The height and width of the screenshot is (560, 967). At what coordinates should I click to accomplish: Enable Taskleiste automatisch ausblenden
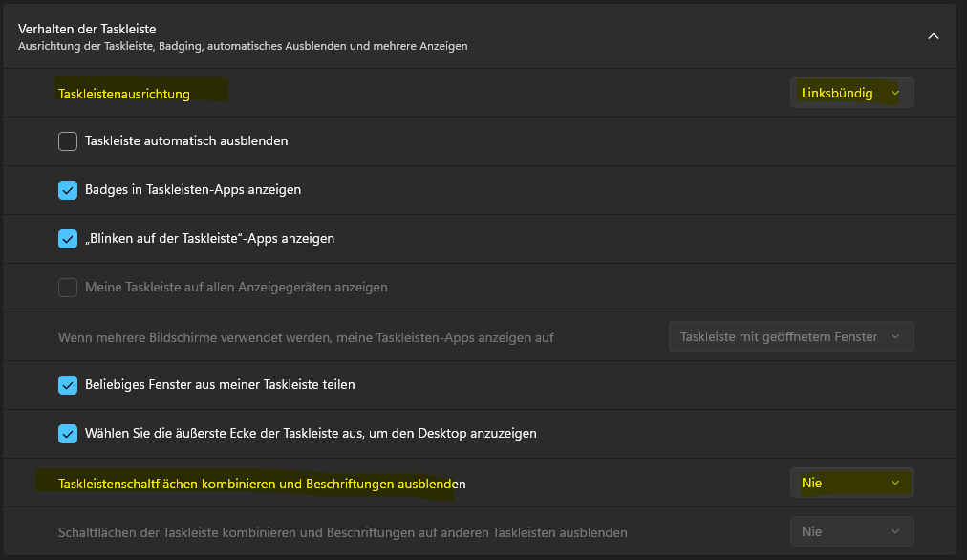click(68, 140)
